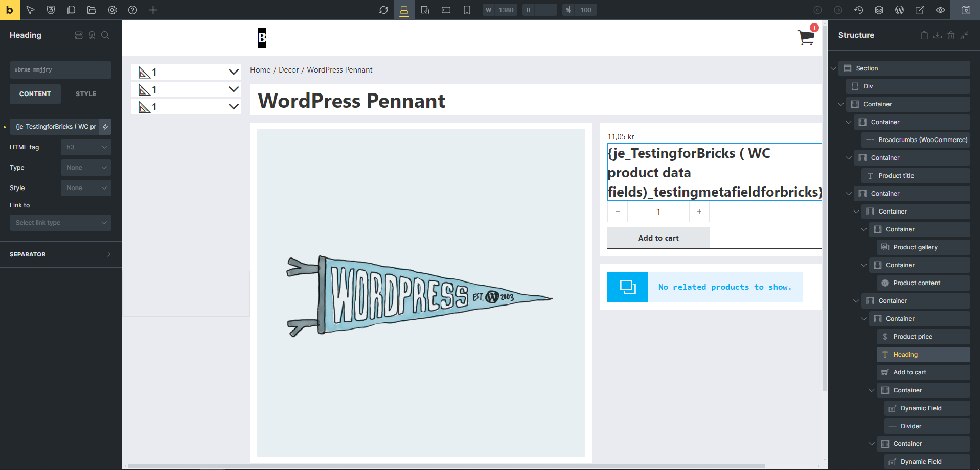980x470 pixels.
Task: Click the element ID field #brxe-mmjjry
Action: coord(60,70)
